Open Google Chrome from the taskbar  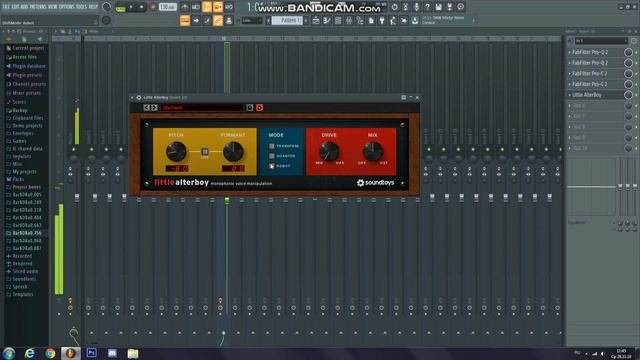50,353
